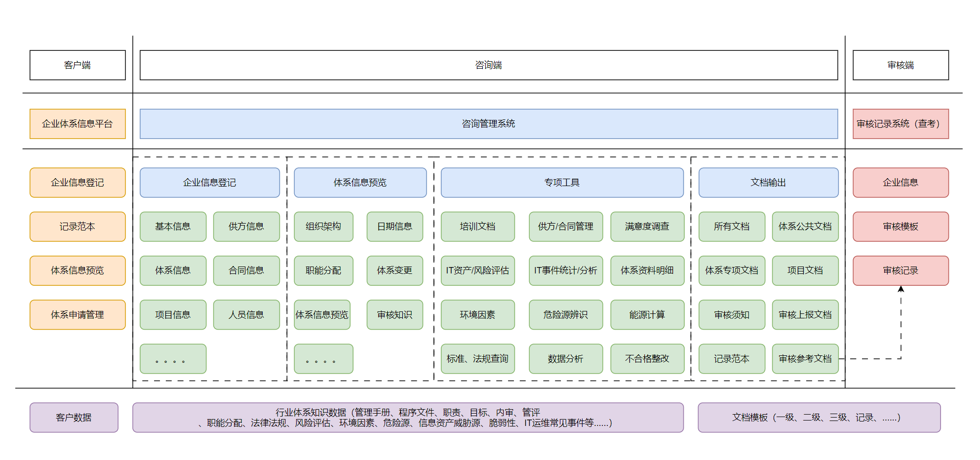Click the pink 审核记录 box
This screenshot has width=980, height=460.
901,270
